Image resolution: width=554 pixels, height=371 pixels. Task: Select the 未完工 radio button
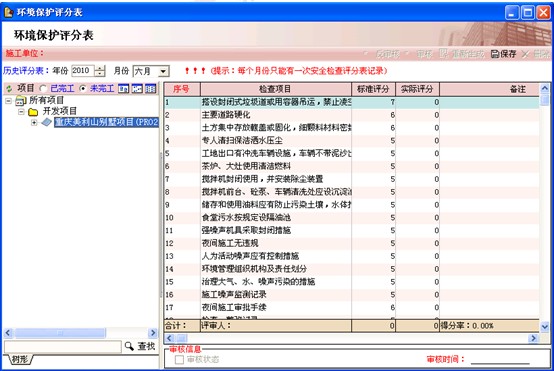(83, 88)
